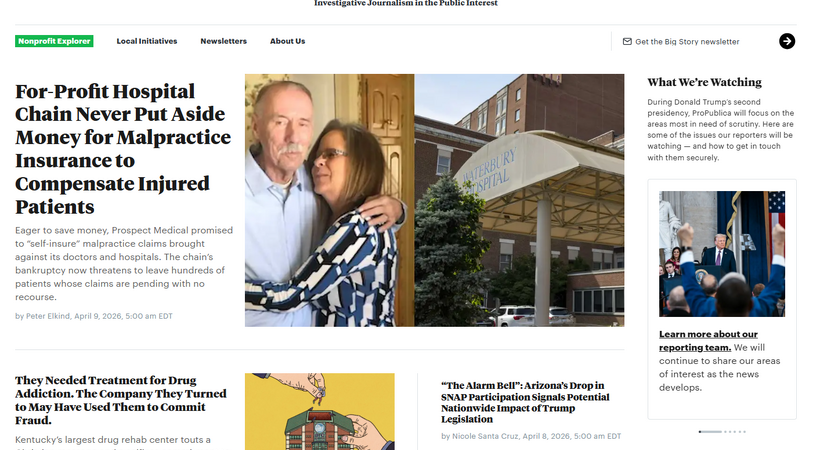The image size is (820, 450).
Task: Open the Drug Addiction Treatment fraud story
Action: (x=121, y=400)
